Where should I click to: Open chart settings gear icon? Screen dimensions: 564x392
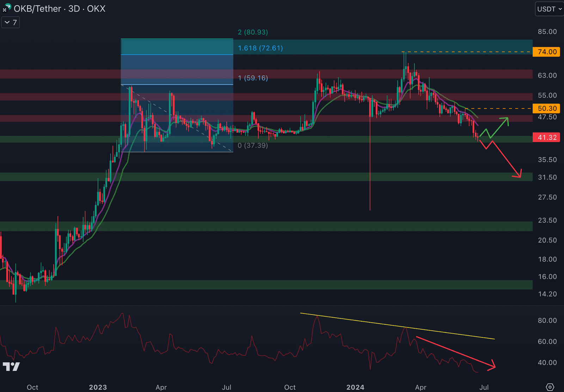coord(550,387)
